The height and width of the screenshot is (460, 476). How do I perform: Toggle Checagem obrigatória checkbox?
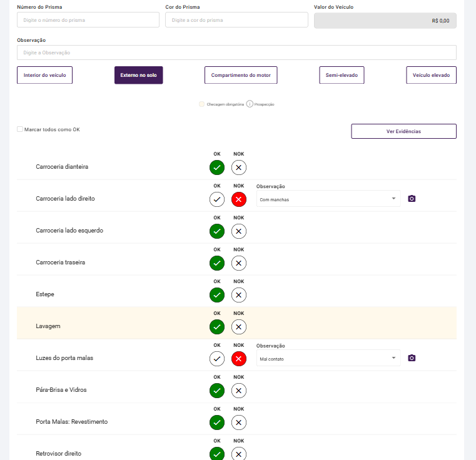[x=201, y=104]
